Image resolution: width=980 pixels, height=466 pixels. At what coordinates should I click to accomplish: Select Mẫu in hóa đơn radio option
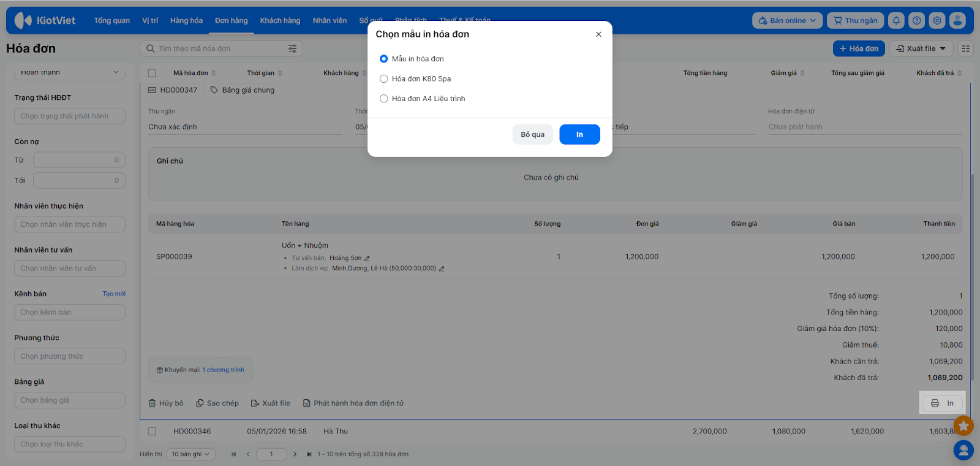click(x=383, y=59)
